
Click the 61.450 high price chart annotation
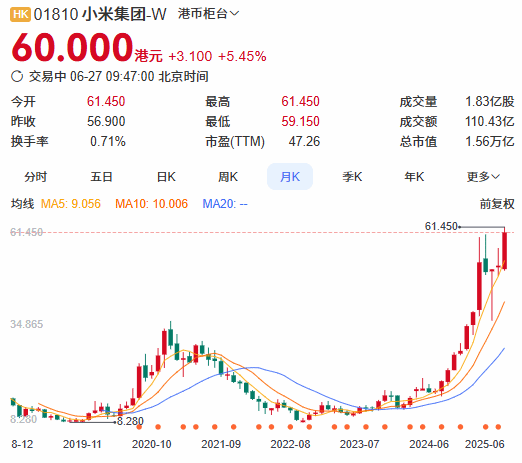tap(441, 226)
